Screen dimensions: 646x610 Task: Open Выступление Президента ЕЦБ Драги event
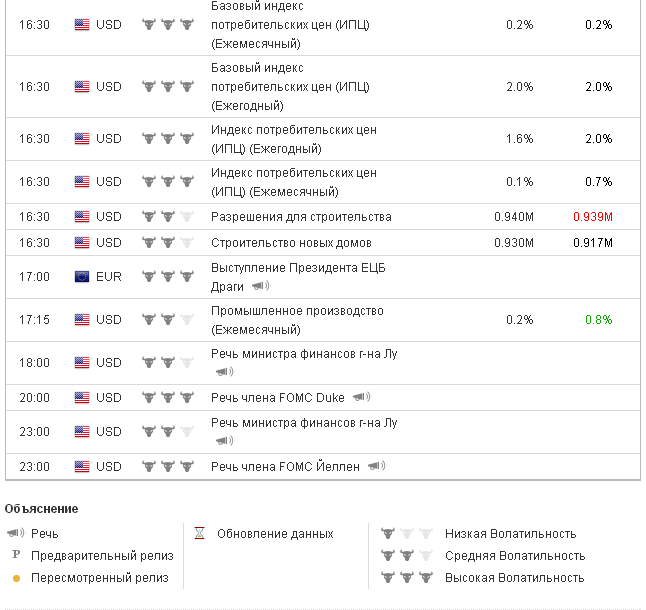(x=297, y=268)
